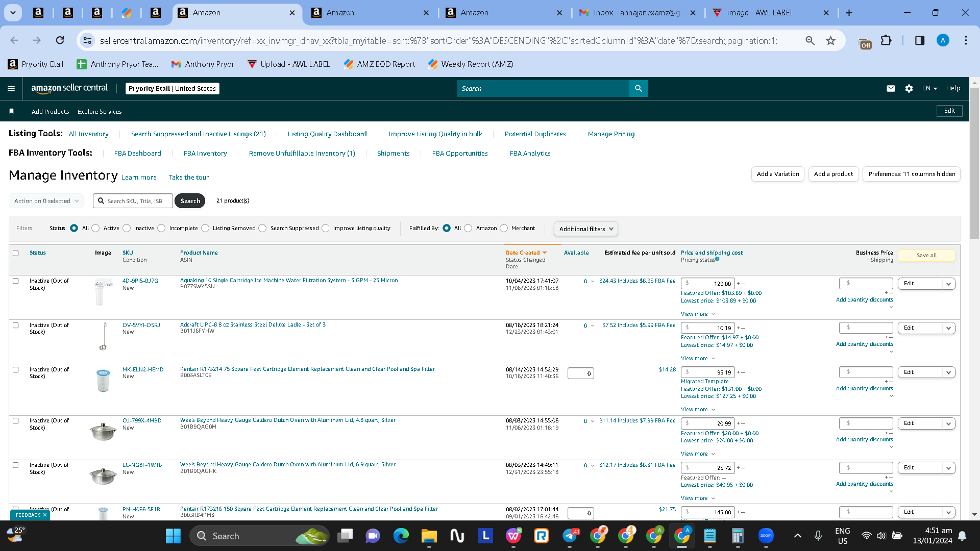
Task: Close the Feedback tab with its X
Action: pyautogui.click(x=45, y=515)
